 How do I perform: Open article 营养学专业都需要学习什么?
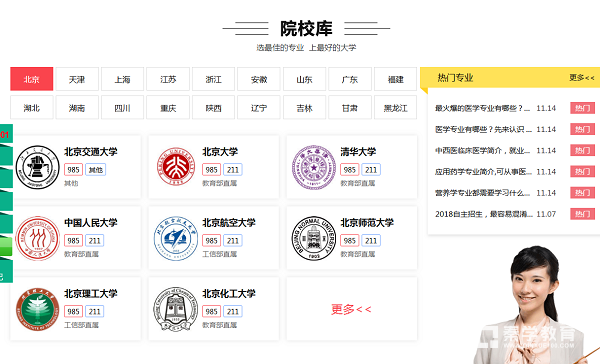click(483, 193)
